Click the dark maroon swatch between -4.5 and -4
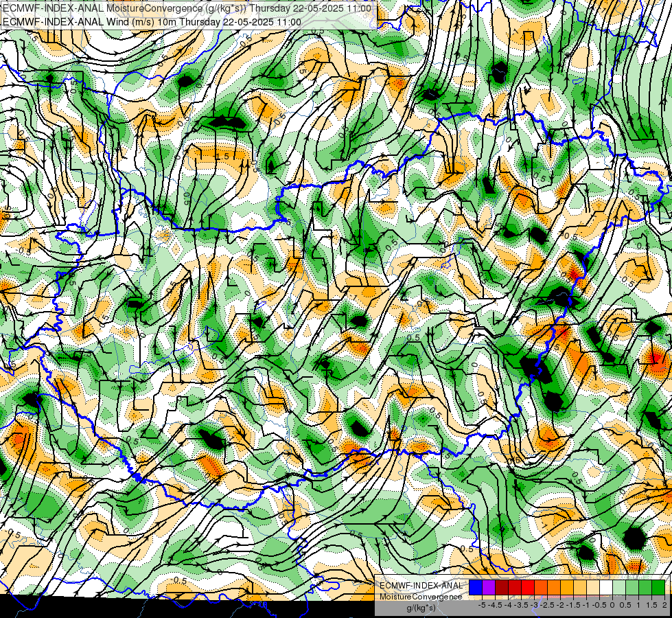The image size is (672, 618). pyautogui.click(x=502, y=587)
